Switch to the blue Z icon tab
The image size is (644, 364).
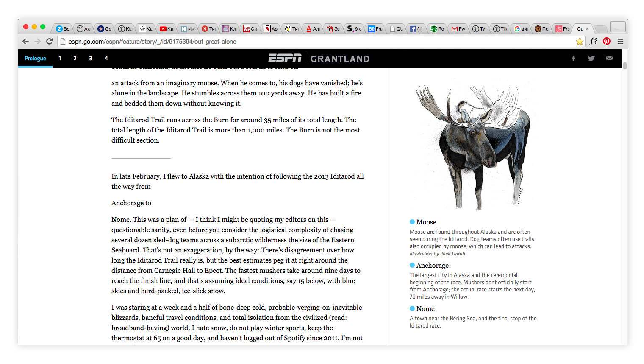[x=63, y=29]
